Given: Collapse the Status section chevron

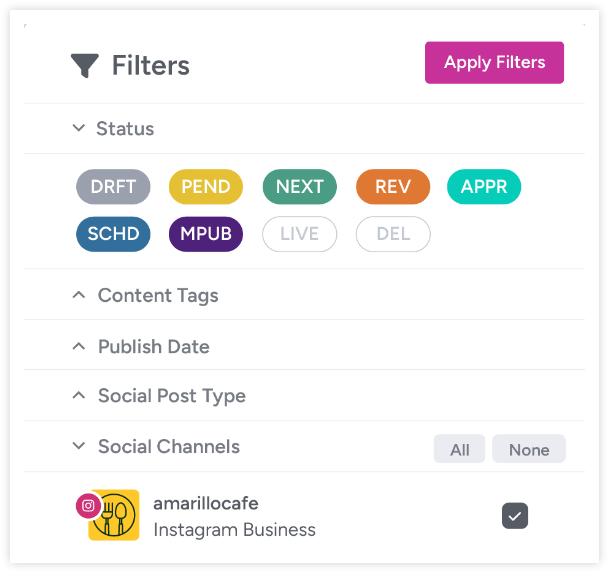Looking at the screenshot, I should tap(79, 128).
